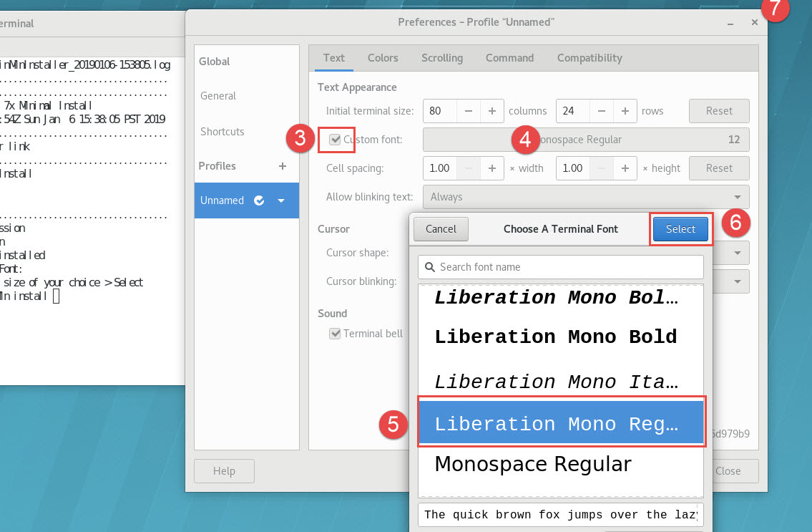812x532 pixels.
Task: Toggle the Terminal bell checkbox
Action: pos(335,334)
